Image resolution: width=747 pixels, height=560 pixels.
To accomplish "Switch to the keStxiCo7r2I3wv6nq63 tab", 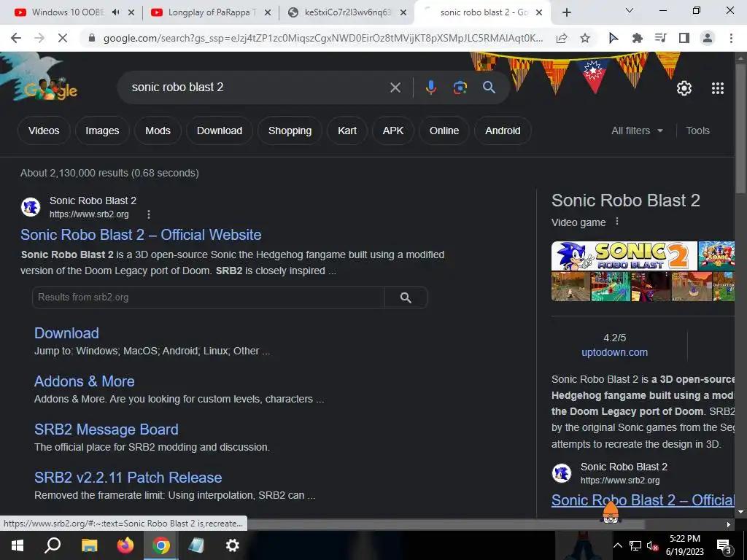I will pyautogui.click(x=348, y=12).
